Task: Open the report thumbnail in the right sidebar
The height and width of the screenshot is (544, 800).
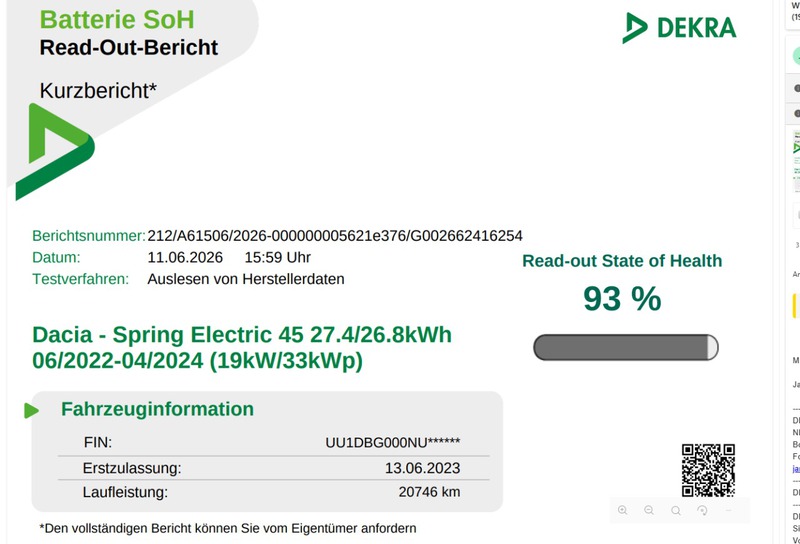Action: 796,161
